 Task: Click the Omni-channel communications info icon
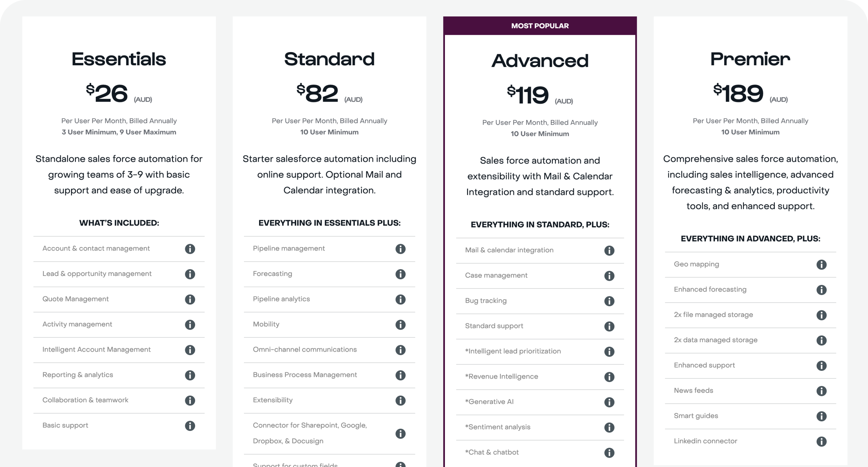point(400,350)
